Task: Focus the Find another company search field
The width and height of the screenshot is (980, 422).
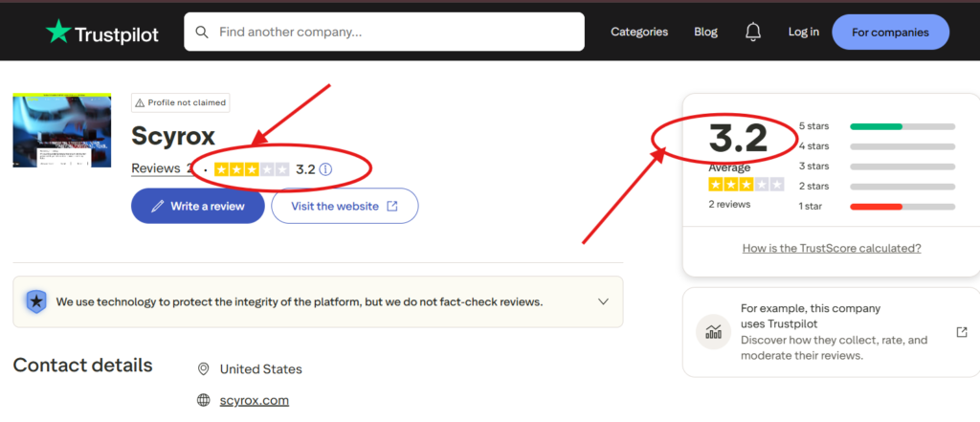Action: pyautogui.click(x=384, y=32)
